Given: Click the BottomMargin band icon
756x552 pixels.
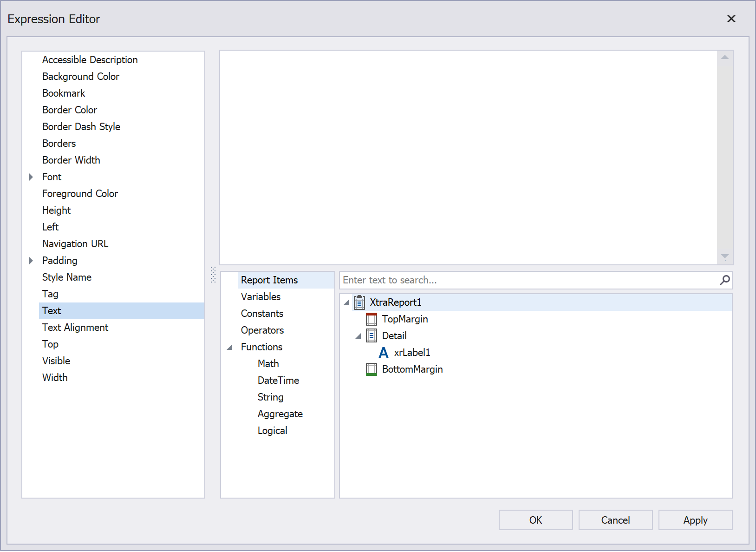Looking at the screenshot, I should (x=371, y=369).
